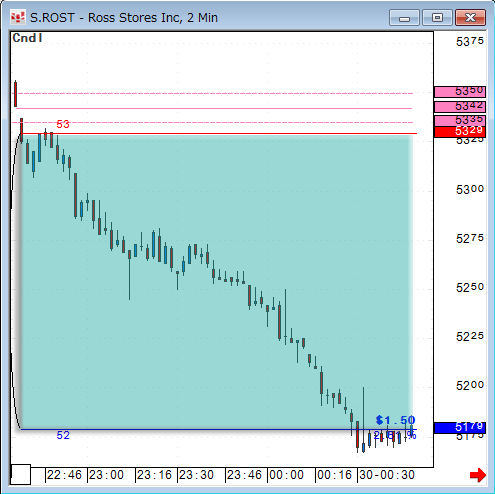The height and width of the screenshot is (494, 495).
Task: Select the 5335 pink price marker
Action: point(460,120)
